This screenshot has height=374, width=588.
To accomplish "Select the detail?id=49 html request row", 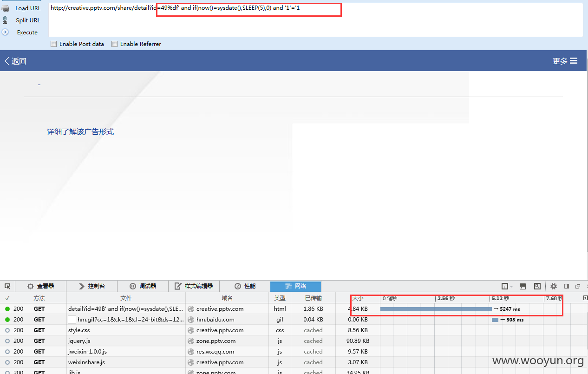I will tap(294, 309).
